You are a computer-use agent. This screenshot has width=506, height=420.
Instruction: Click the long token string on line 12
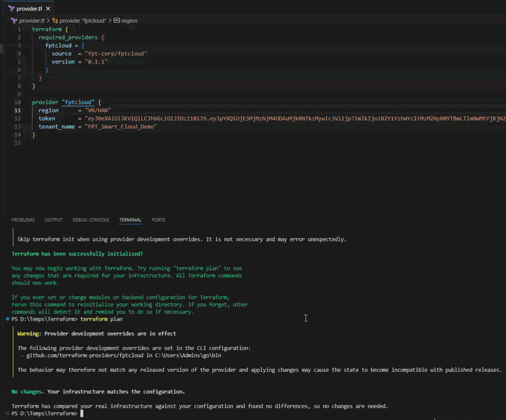click(295, 118)
